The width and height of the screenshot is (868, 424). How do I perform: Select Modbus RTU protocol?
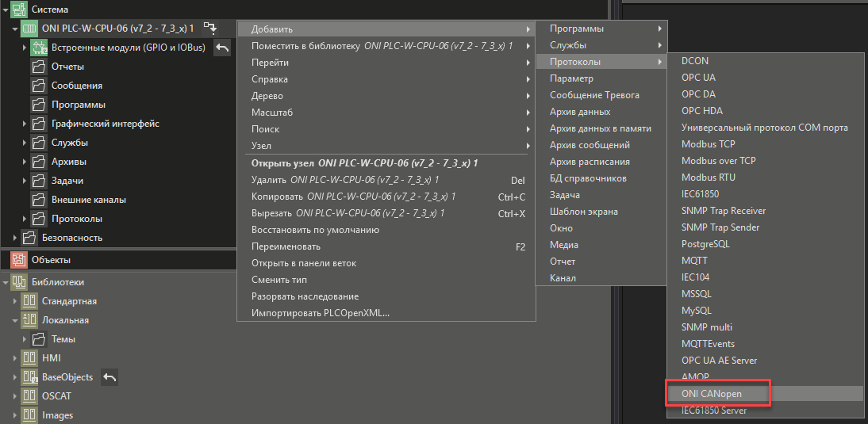click(766, 178)
